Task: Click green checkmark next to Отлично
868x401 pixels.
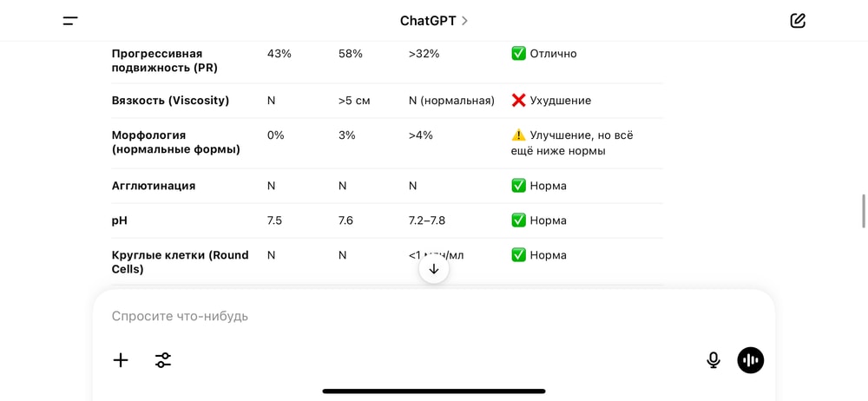Action: pos(519,54)
